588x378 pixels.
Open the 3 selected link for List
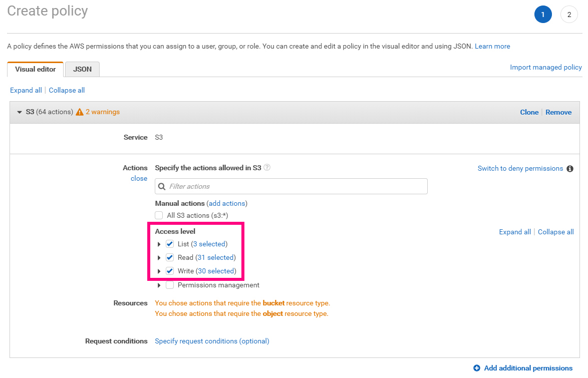point(209,244)
